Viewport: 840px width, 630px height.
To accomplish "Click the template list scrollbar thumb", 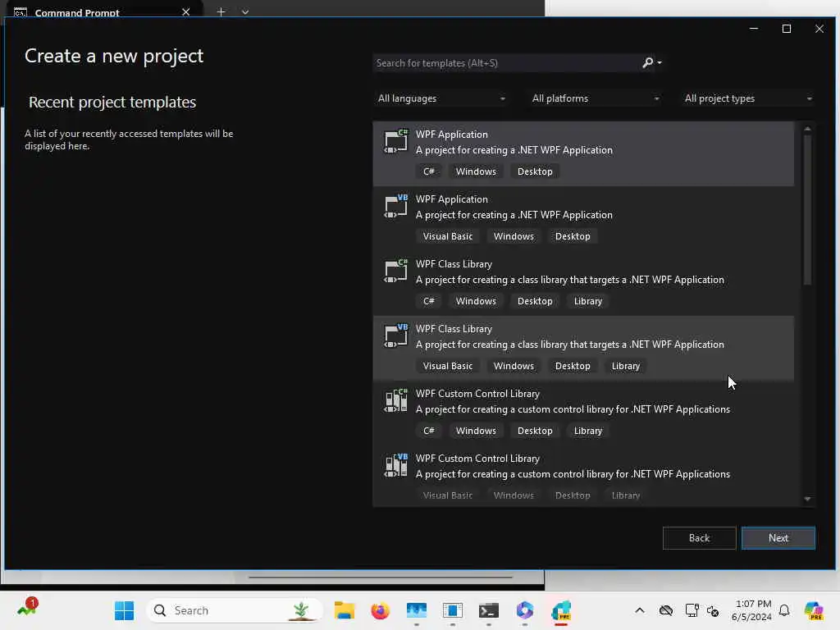I will [807, 210].
